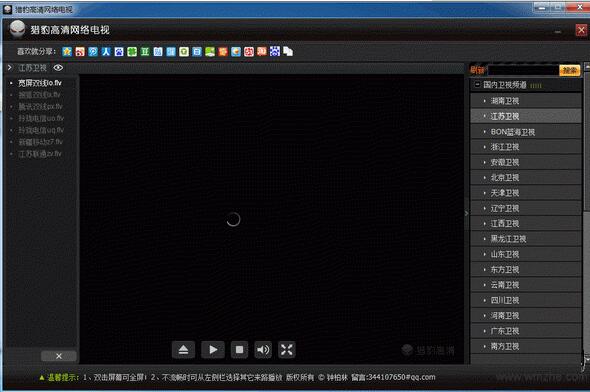
Task: Select the 东方卫视 channel
Action: click(526, 270)
